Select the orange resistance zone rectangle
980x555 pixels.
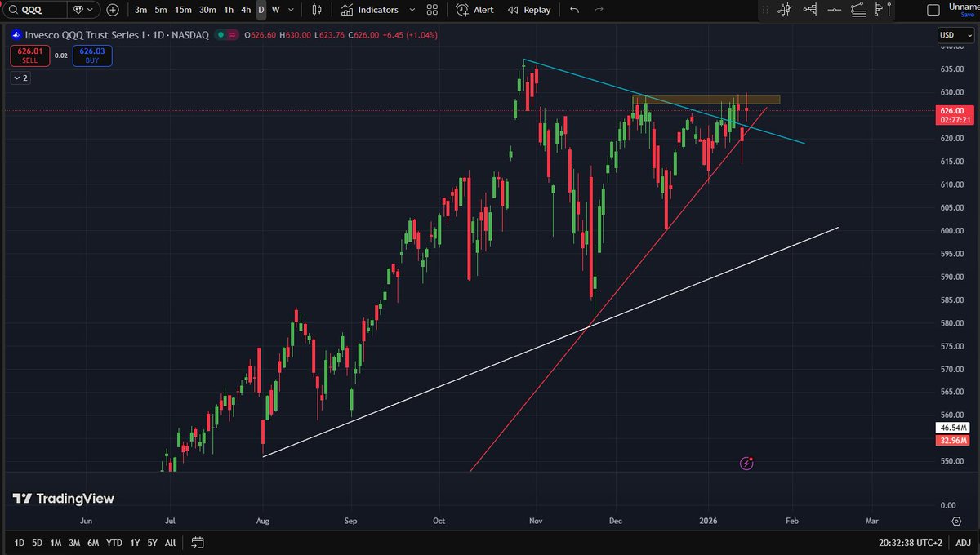pos(706,100)
